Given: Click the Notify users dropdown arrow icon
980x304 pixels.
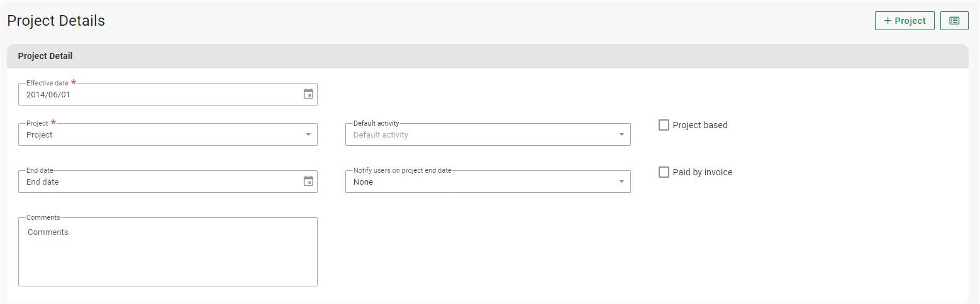Looking at the screenshot, I should (621, 182).
